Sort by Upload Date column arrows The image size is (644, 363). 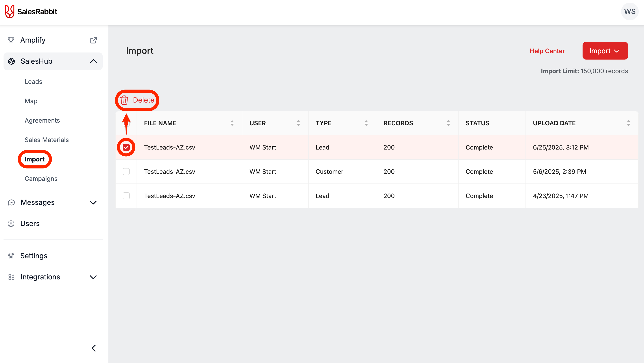[628, 123]
